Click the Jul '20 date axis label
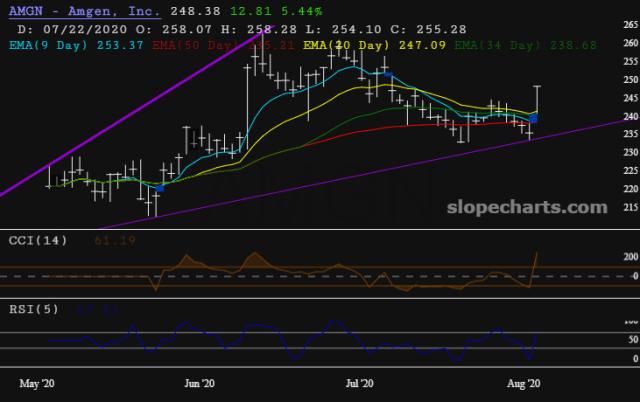Viewport: 640px width, 402px height. [x=359, y=383]
